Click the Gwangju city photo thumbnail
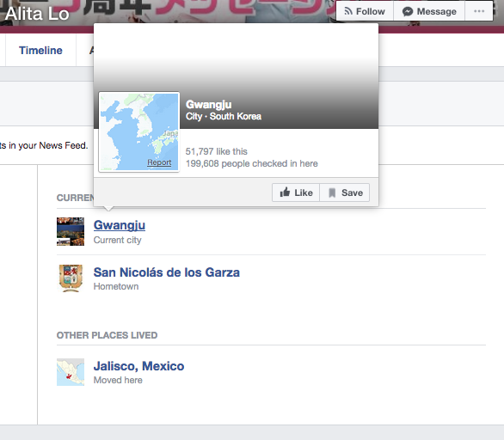 point(71,231)
